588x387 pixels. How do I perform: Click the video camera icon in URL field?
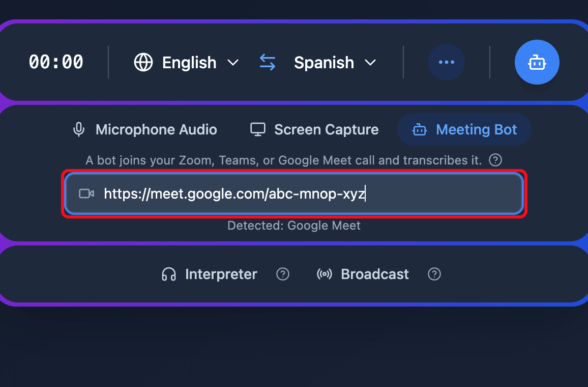point(86,193)
